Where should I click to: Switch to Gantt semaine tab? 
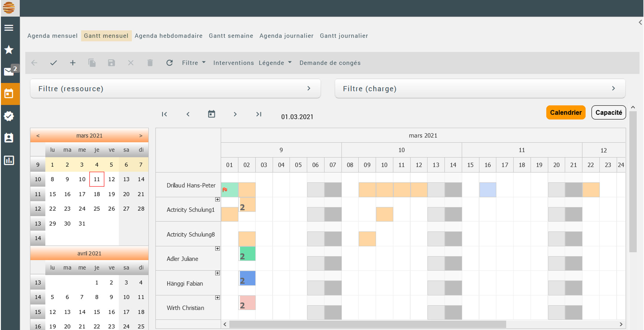(x=231, y=36)
